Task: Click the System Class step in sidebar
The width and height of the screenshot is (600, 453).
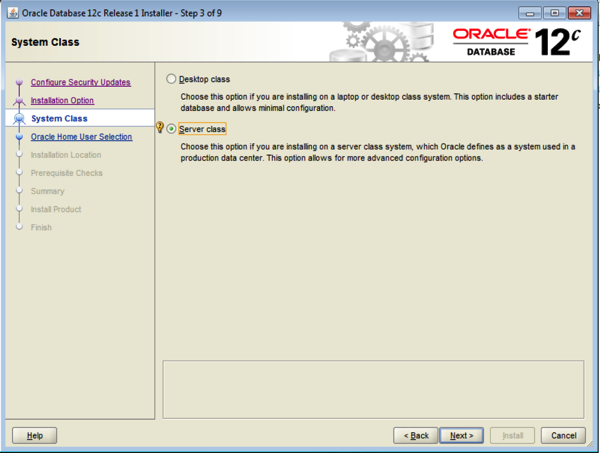Action: tap(59, 119)
